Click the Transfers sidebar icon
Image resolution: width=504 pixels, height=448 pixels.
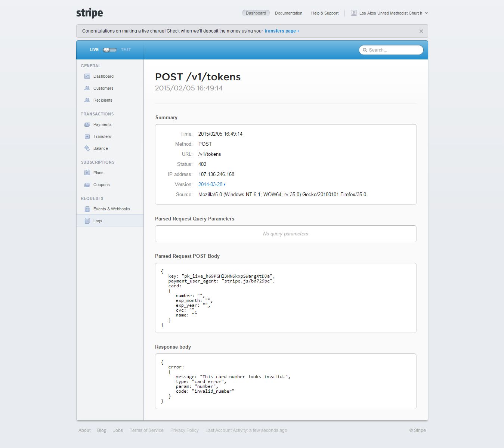pyautogui.click(x=87, y=136)
